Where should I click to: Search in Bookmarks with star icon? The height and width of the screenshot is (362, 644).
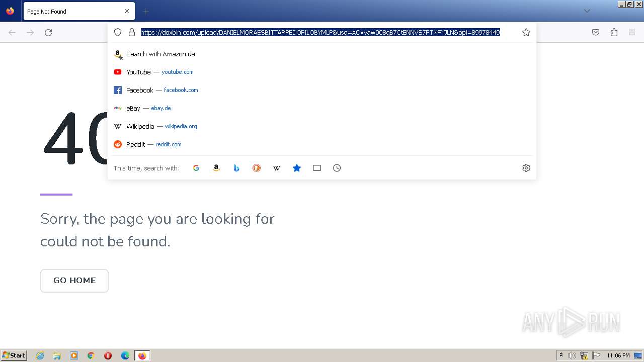click(x=297, y=168)
